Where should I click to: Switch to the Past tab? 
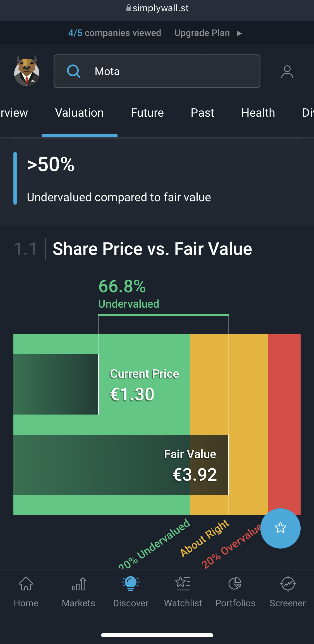tap(202, 113)
